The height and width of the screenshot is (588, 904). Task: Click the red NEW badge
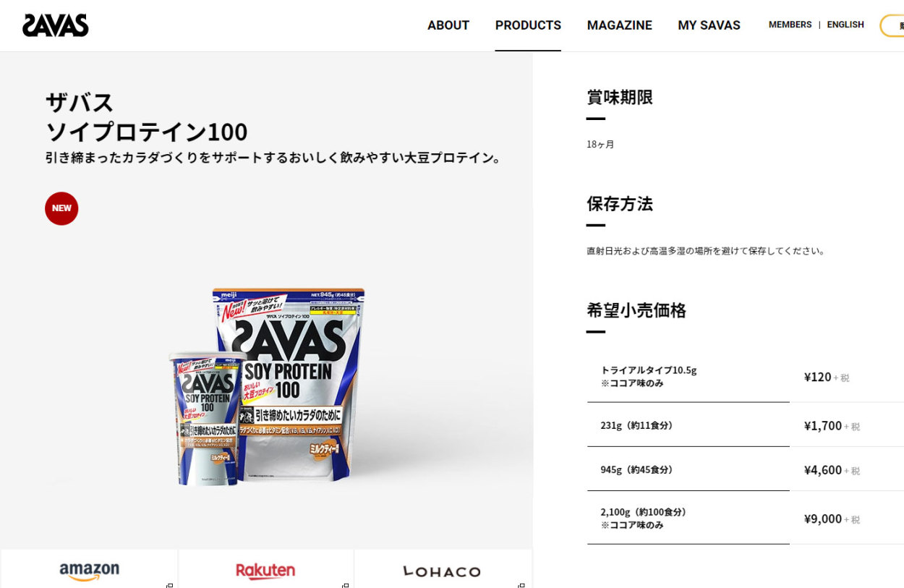pyautogui.click(x=61, y=208)
